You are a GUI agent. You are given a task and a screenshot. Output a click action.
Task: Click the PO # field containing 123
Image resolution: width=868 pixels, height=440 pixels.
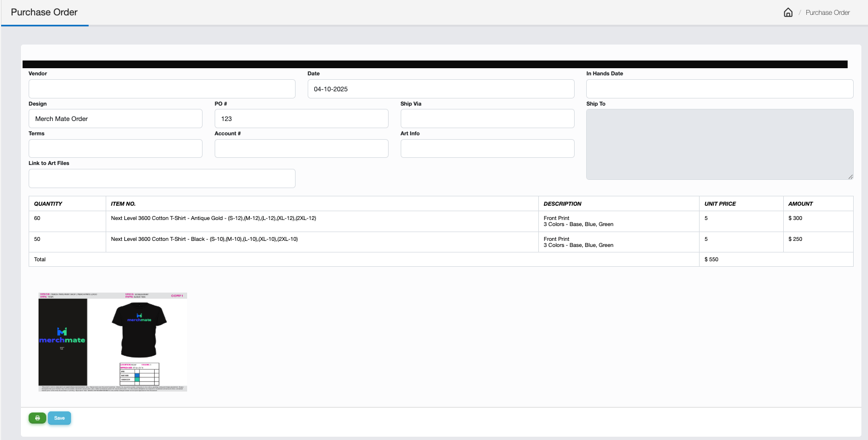(x=301, y=119)
